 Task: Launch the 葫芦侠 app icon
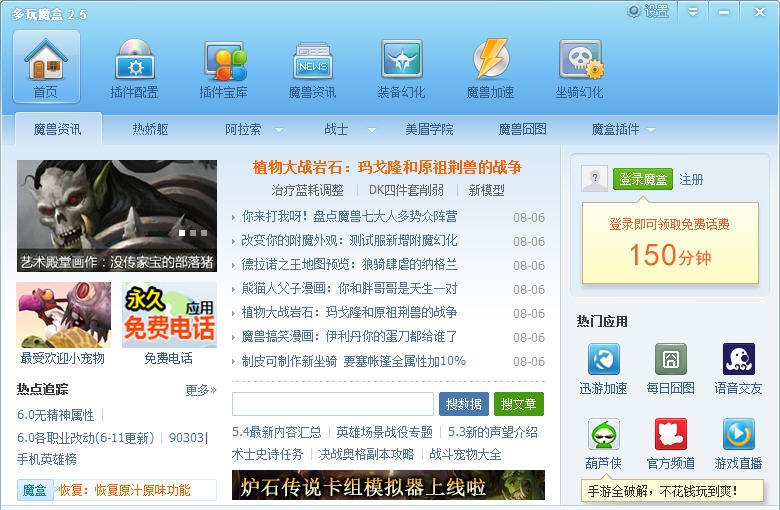tap(603, 434)
